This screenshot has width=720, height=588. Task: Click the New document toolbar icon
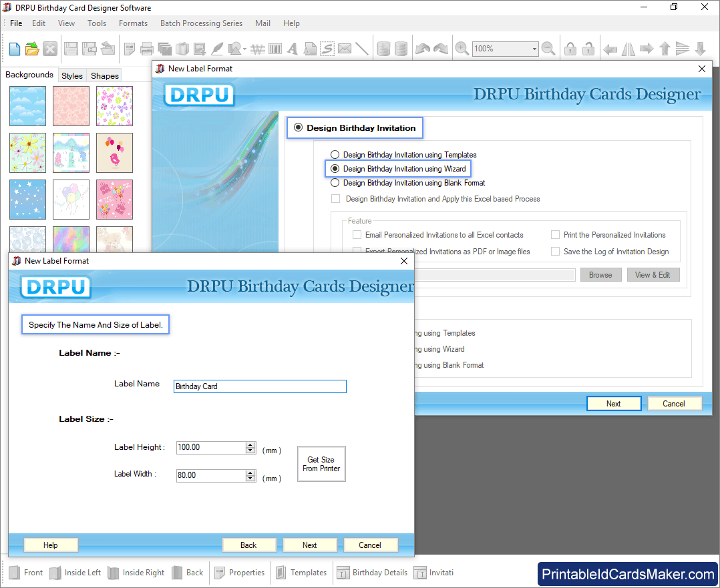pyautogui.click(x=14, y=49)
